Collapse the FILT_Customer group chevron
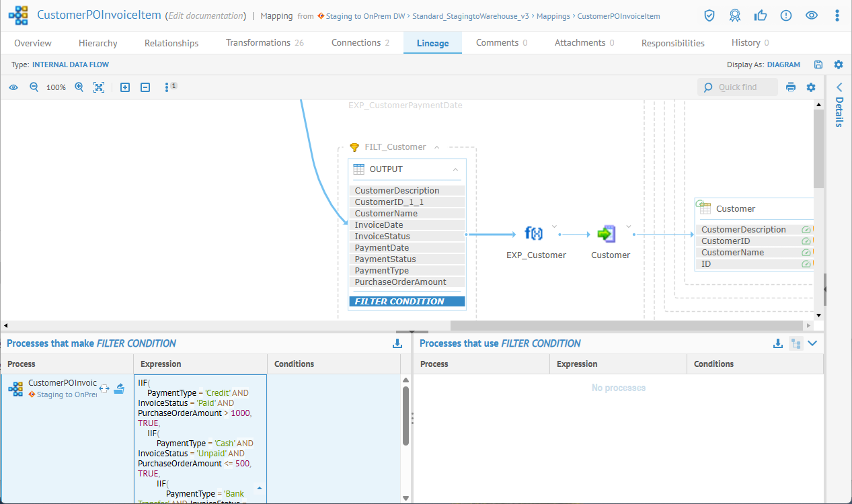Viewport: 852px width, 504px height. (436, 147)
